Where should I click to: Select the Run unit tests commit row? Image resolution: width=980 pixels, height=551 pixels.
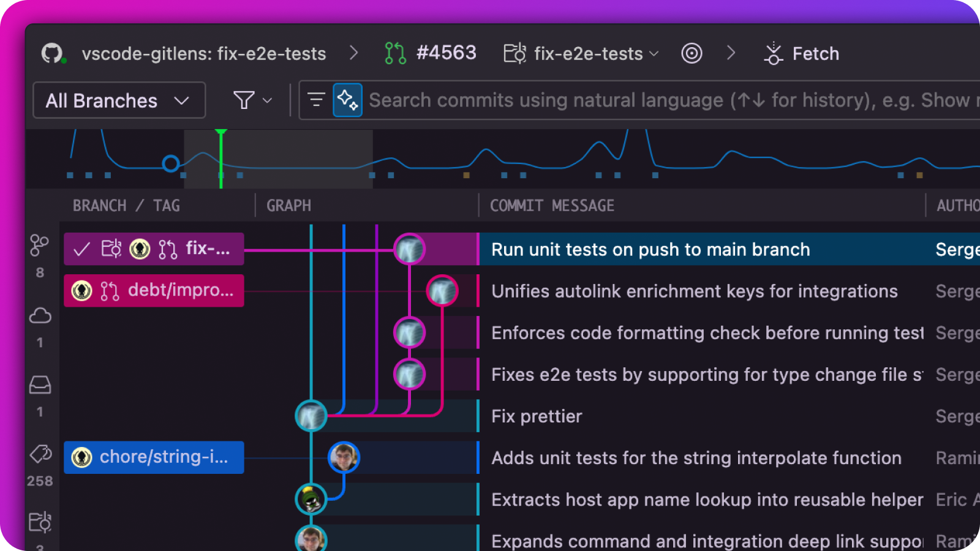[x=649, y=249]
